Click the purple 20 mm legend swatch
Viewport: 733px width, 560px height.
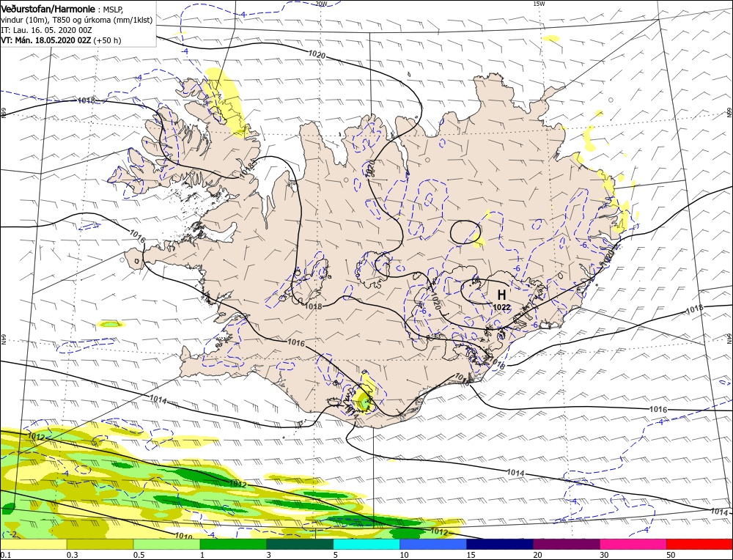[x=567, y=544]
